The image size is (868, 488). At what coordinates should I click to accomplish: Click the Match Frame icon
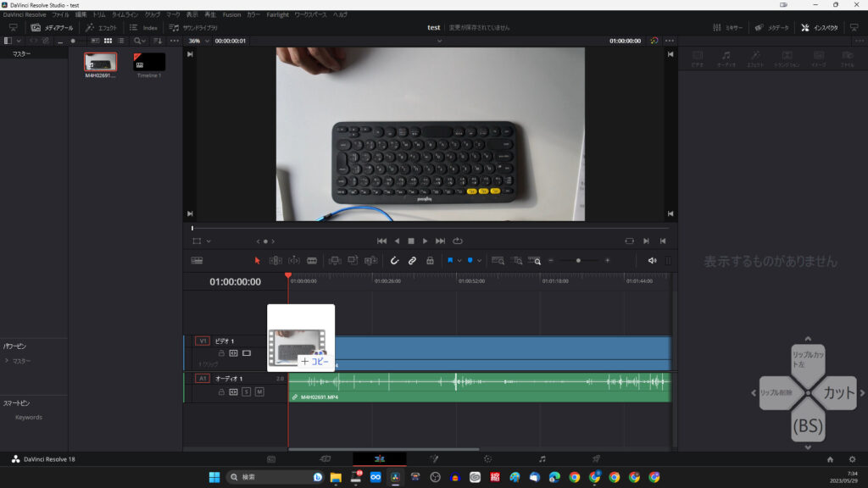point(630,241)
